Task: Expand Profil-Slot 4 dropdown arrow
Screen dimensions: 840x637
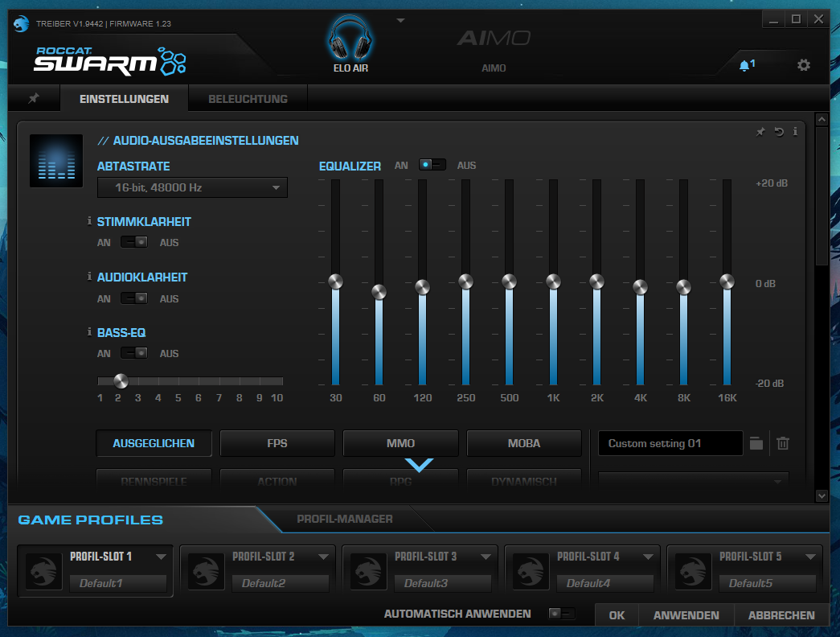Action: tap(648, 557)
